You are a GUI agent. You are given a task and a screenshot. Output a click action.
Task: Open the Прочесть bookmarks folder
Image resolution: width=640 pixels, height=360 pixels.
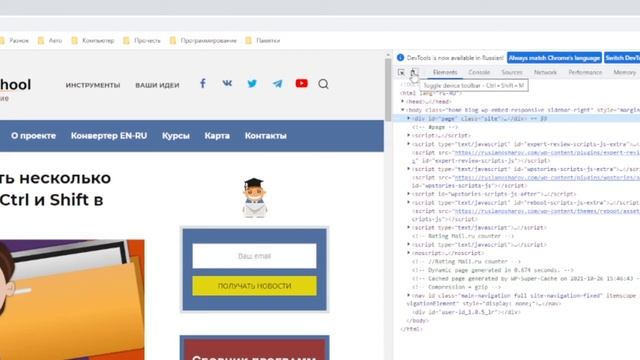click(142, 41)
